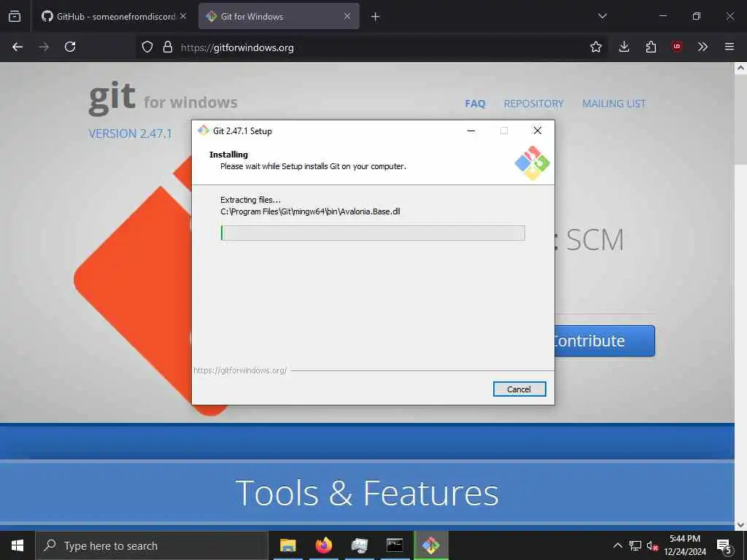Click the Git logo in Setup title bar
The image size is (747, 560).
(204, 131)
